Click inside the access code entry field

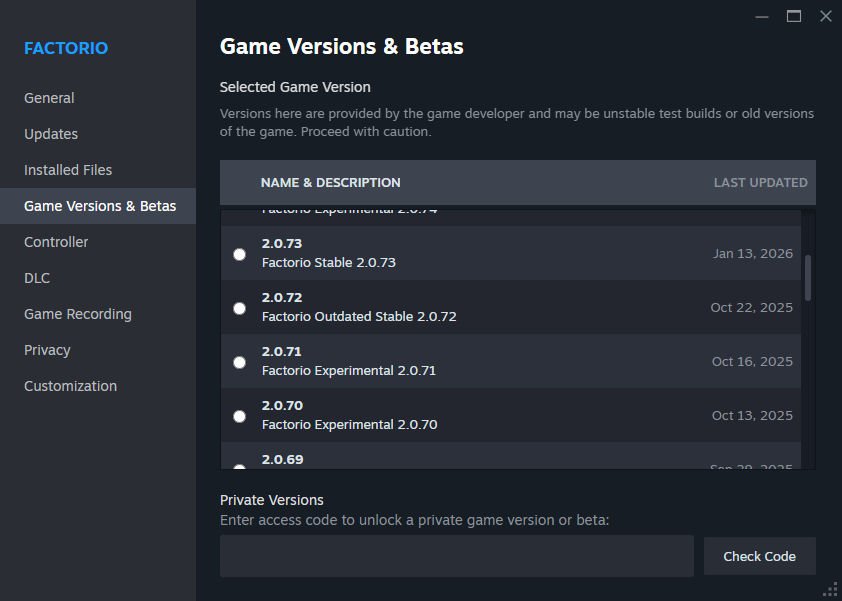click(x=456, y=555)
